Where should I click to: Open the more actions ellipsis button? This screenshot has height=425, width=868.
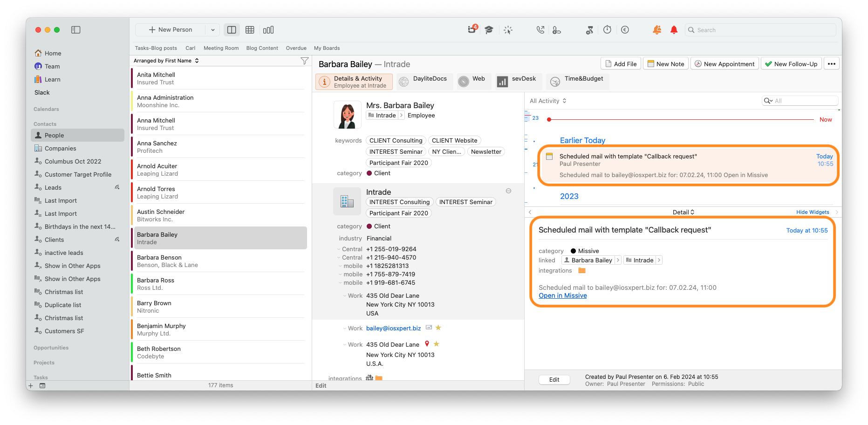click(x=832, y=64)
